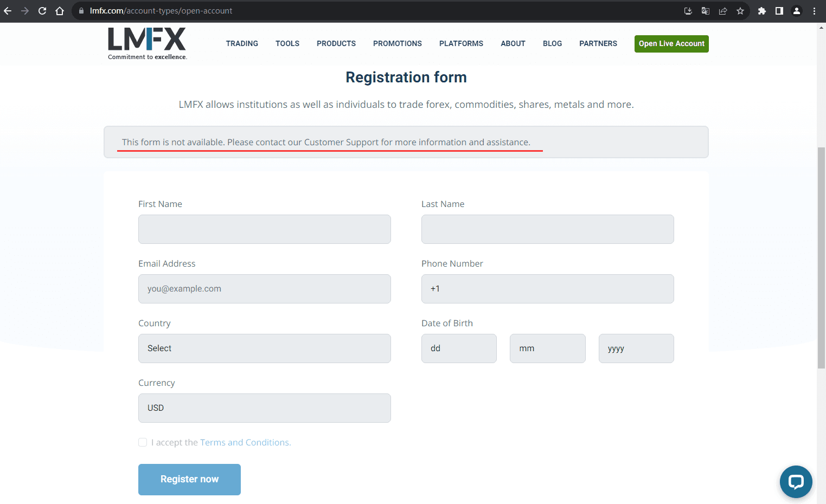The image size is (826, 504).
Task: Open the live chat bubble
Action: pos(796,482)
